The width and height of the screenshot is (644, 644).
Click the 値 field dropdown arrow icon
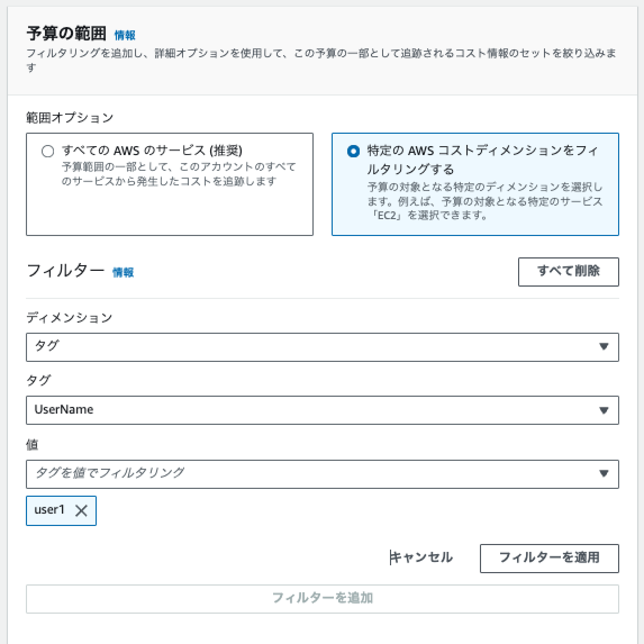(x=604, y=474)
